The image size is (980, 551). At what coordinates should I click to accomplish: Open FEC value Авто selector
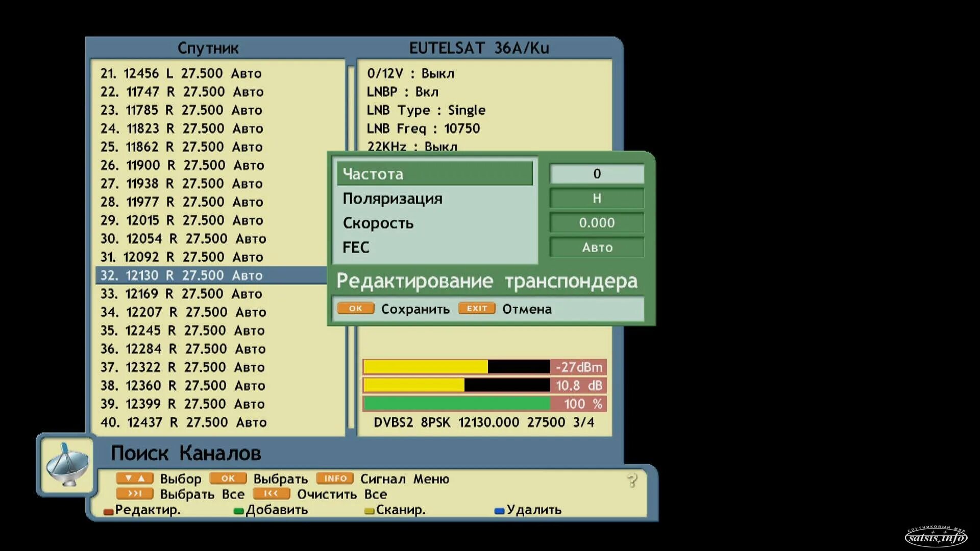point(597,247)
